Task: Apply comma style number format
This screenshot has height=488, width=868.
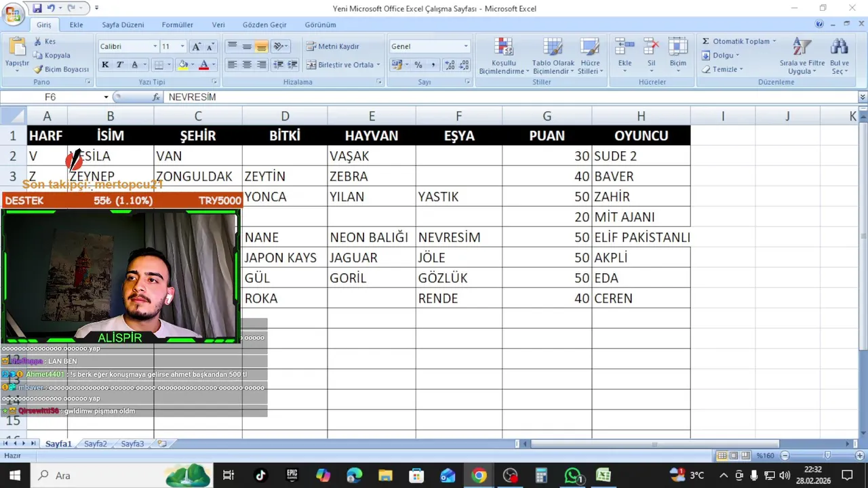Action: [x=433, y=65]
